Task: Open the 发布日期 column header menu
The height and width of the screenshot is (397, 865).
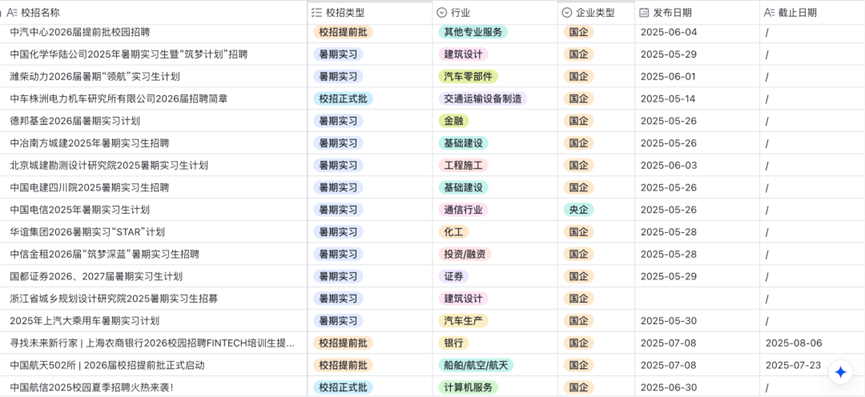Action: tap(697, 12)
